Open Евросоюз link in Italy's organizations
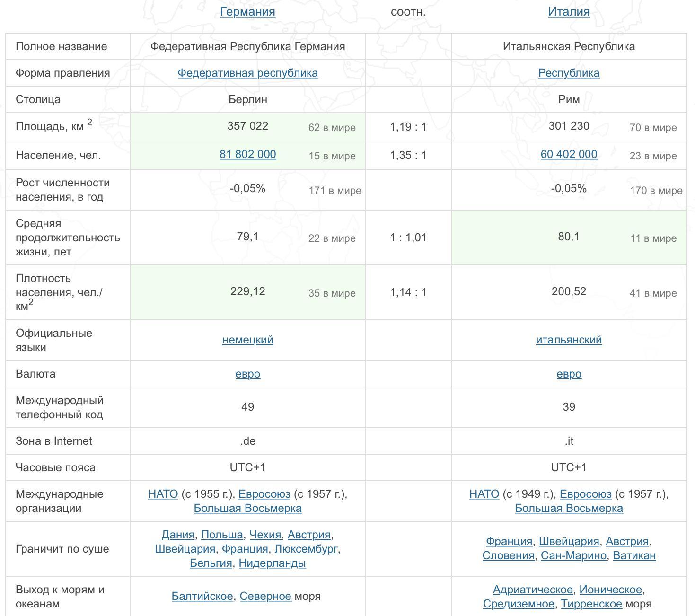This screenshot has width=695, height=616. (585, 494)
